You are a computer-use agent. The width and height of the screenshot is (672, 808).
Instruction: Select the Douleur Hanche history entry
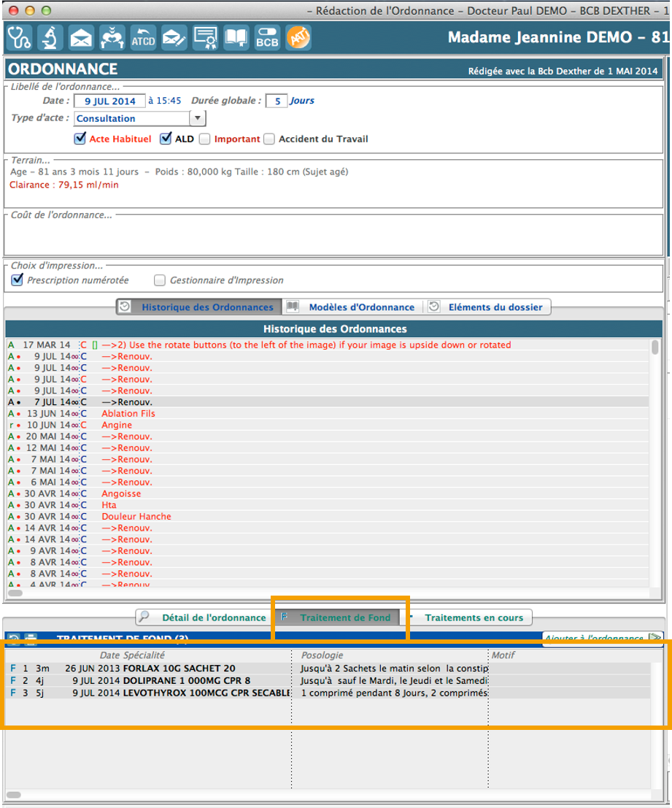136,517
